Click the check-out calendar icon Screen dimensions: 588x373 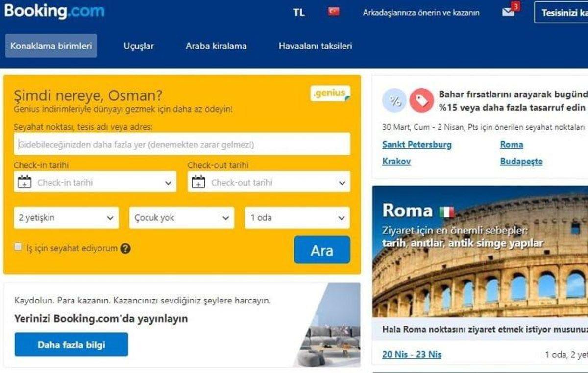point(198,182)
